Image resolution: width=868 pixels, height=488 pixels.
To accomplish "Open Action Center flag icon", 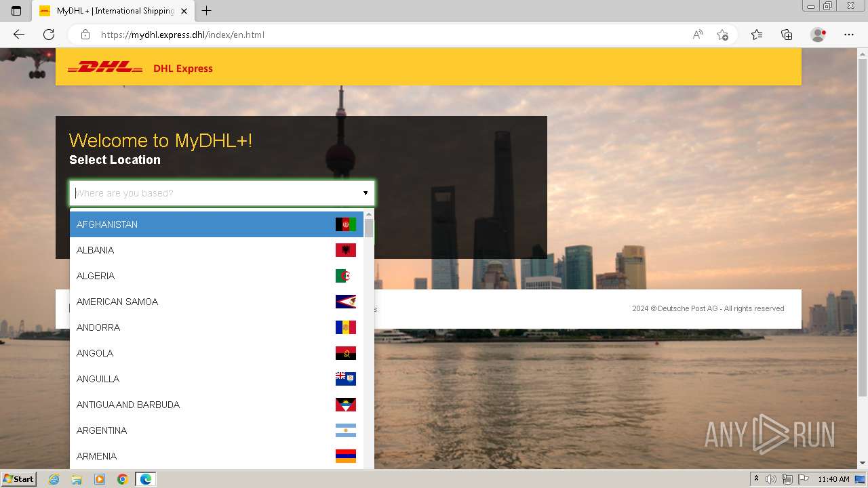I will (x=804, y=479).
